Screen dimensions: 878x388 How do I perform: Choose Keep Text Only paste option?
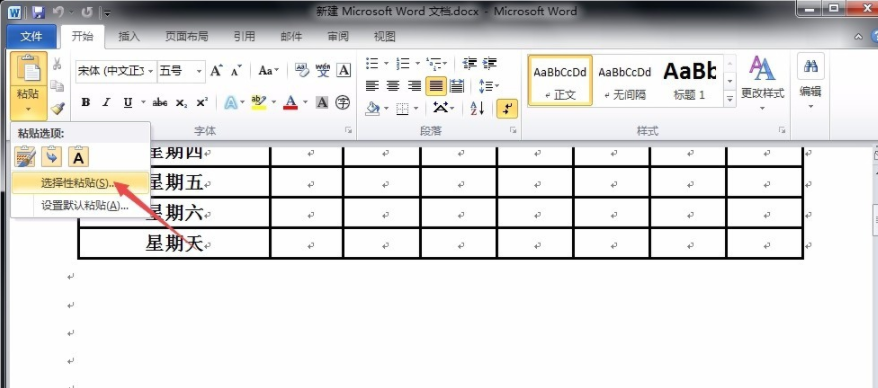coord(78,157)
